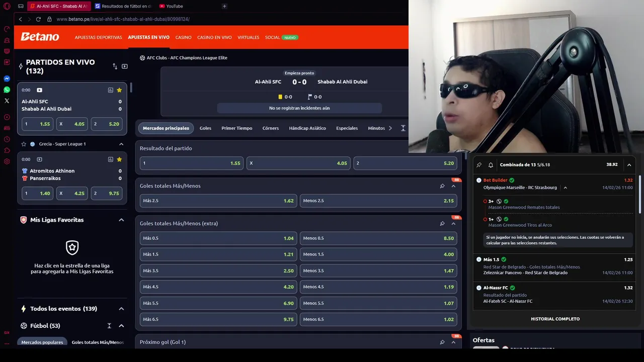Open X (Twitter) in the Opera sidebar
The image size is (644, 362).
click(7, 101)
